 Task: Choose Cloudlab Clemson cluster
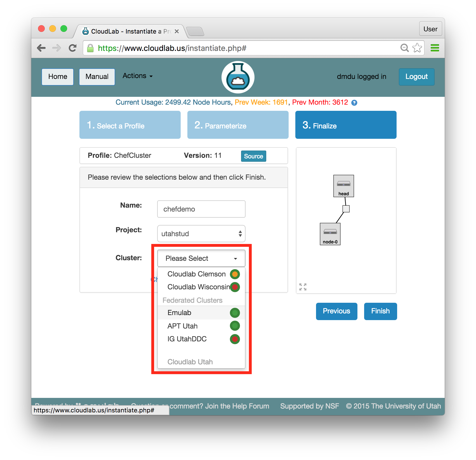tap(201, 274)
